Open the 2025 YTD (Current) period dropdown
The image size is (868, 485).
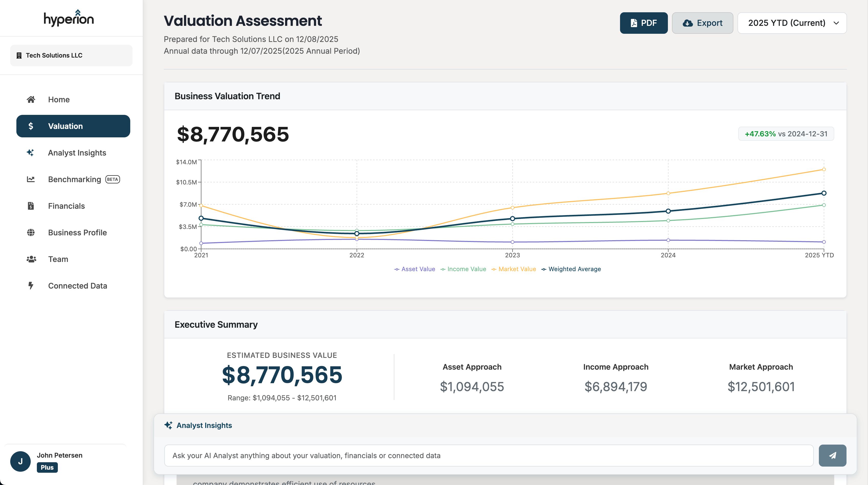pyautogui.click(x=792, y=23)
